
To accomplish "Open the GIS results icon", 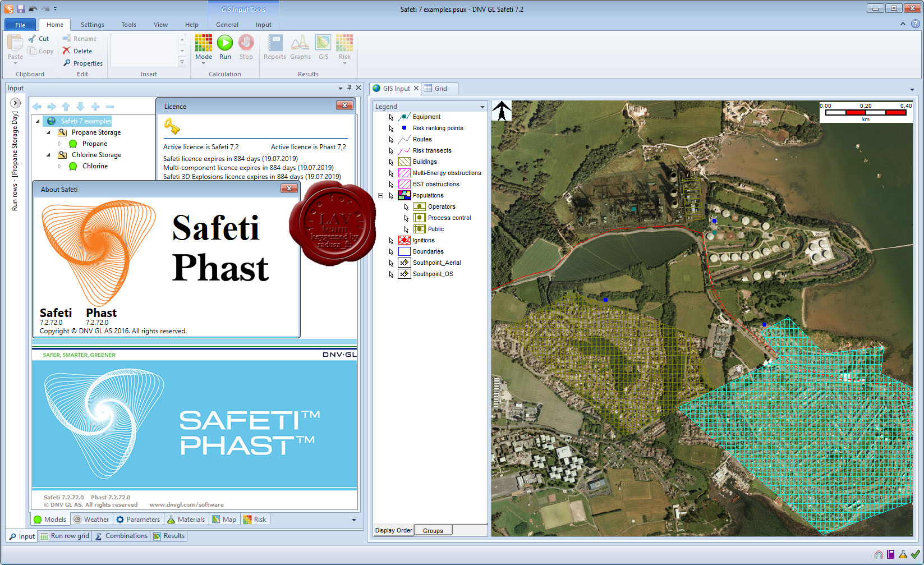I will click(323, 43).
